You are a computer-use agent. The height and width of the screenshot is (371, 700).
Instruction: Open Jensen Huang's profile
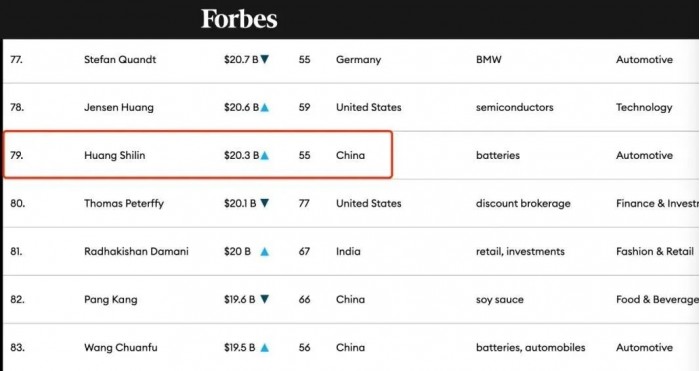119,107
